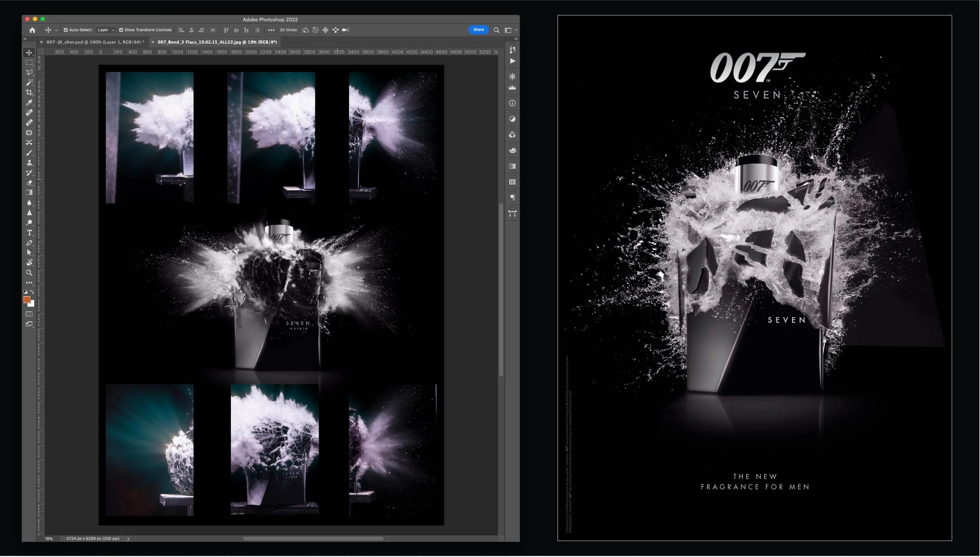
Task: Open the Actions panel
Action: coord(513,61)
